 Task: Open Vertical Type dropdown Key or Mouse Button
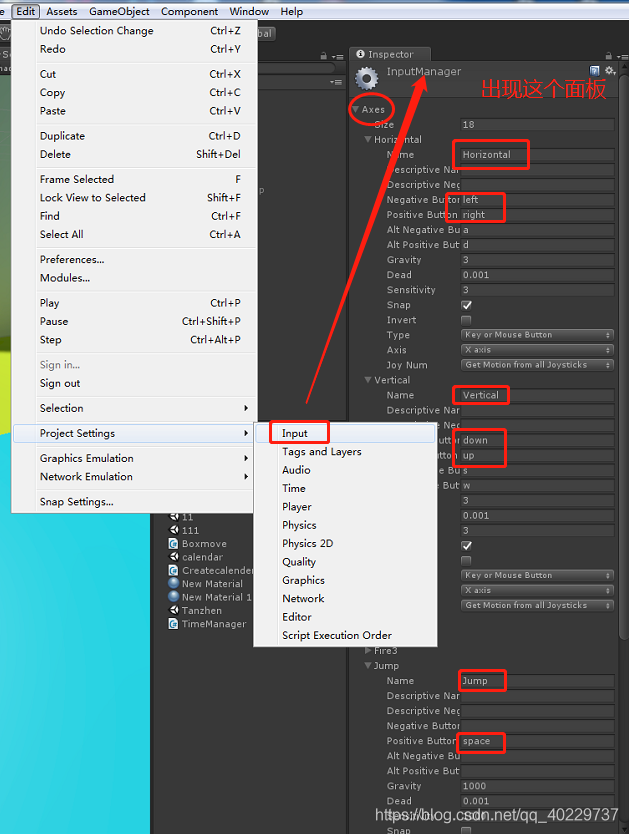click(537, 576)
